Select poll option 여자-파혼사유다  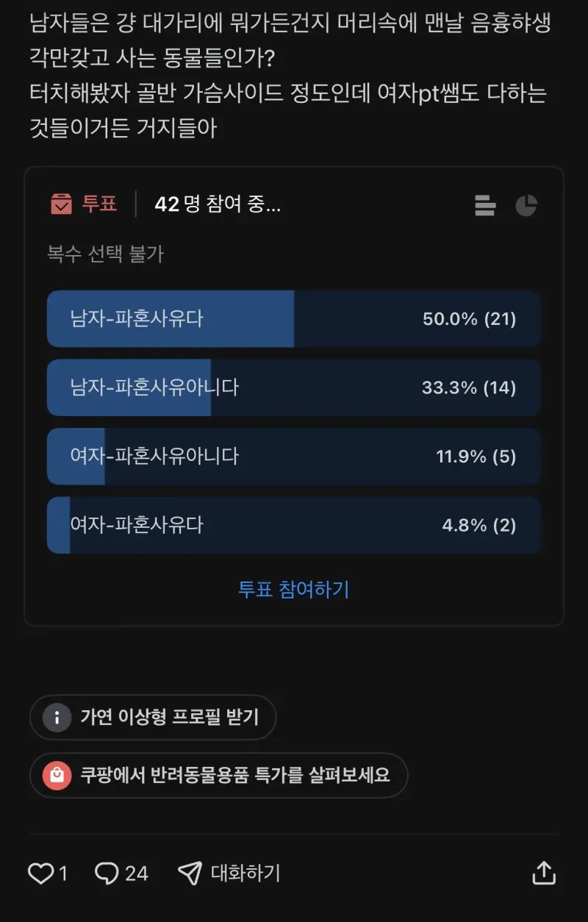pyautogui.click(x=294, y=525)
